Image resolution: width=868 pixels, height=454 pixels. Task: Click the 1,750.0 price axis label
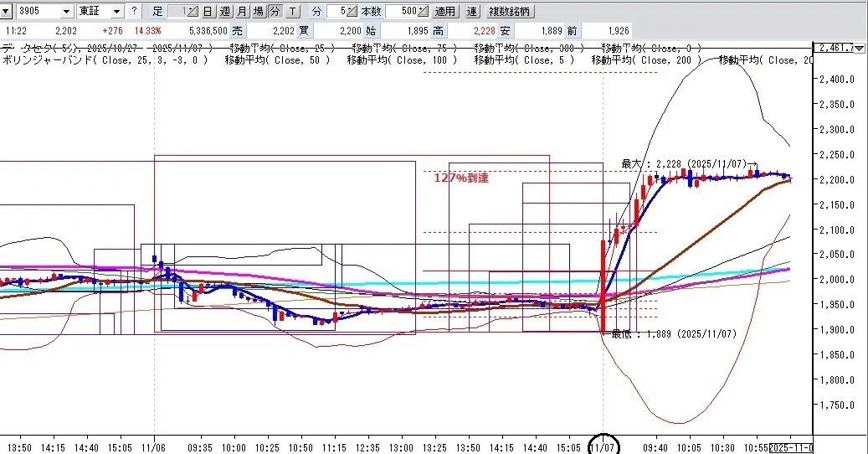click(x=836, y=405)
